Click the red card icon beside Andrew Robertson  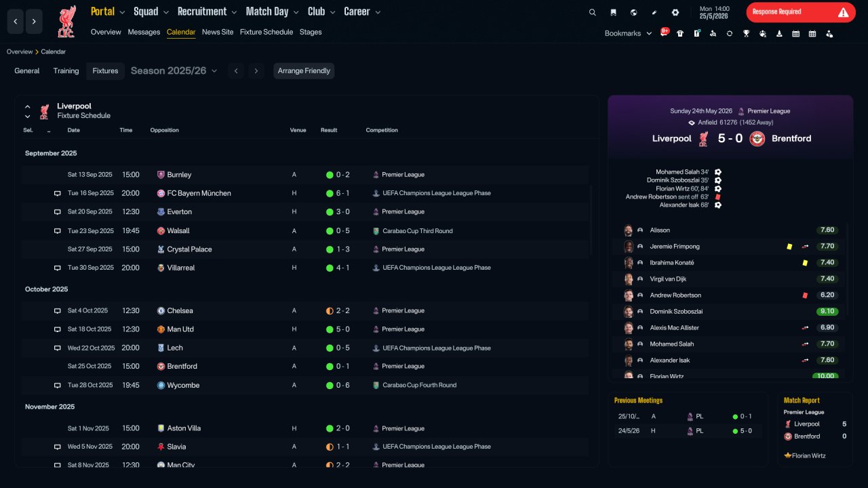tap(805, 296)
